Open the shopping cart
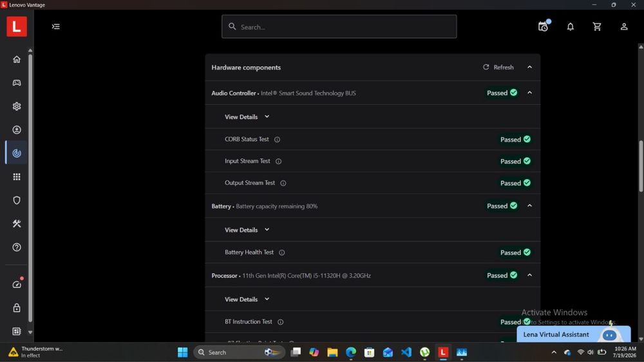The image size is (644, 362). point(597,26)
